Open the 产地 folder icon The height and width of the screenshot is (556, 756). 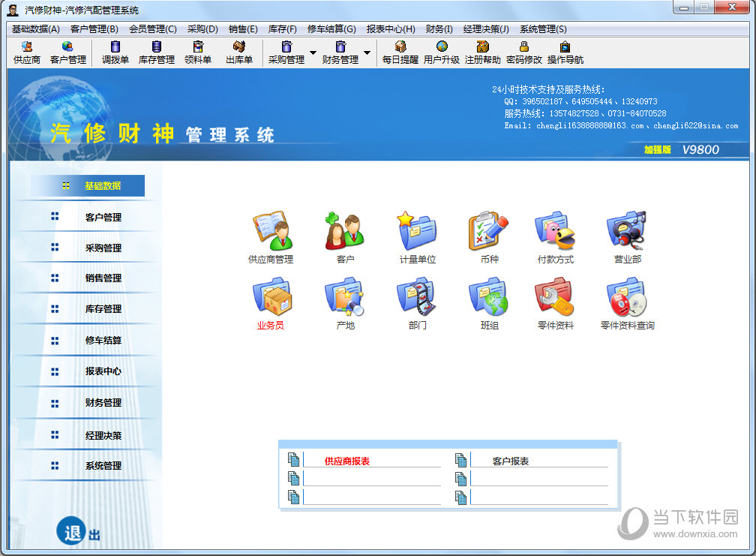[x=345, y=296]
